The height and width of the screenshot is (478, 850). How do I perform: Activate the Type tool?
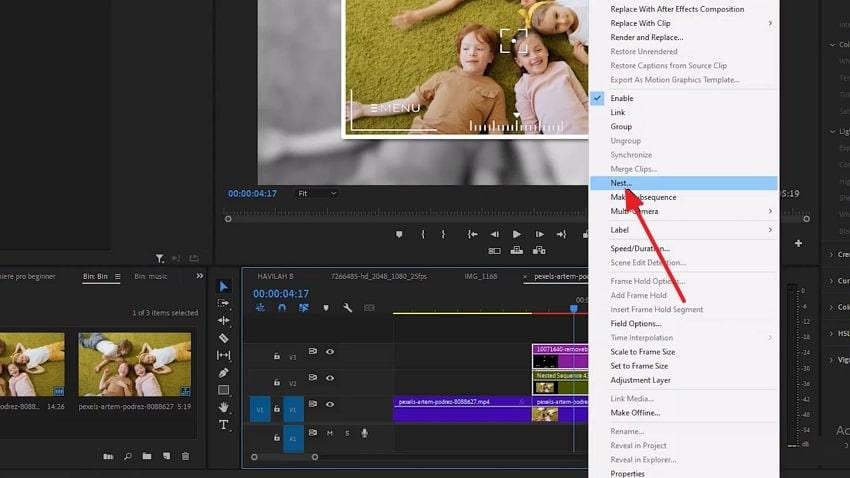coord(224,425)
